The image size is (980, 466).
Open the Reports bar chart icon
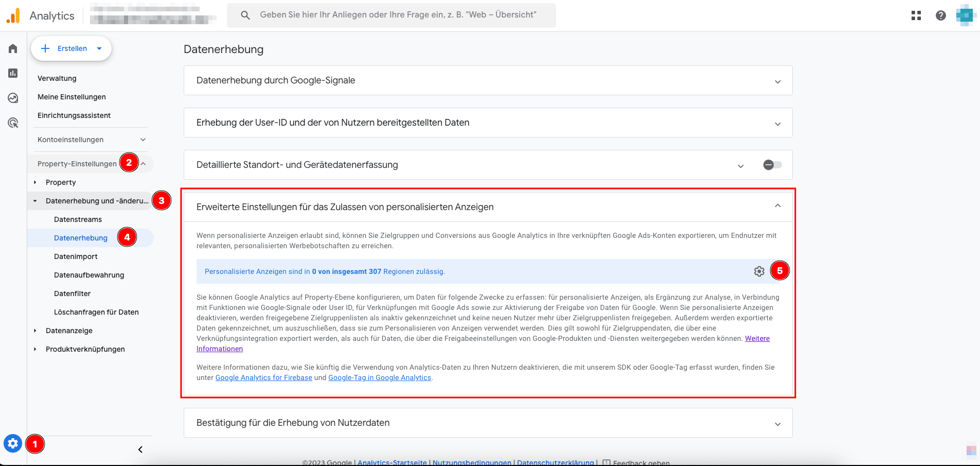[x=13, y=73]
